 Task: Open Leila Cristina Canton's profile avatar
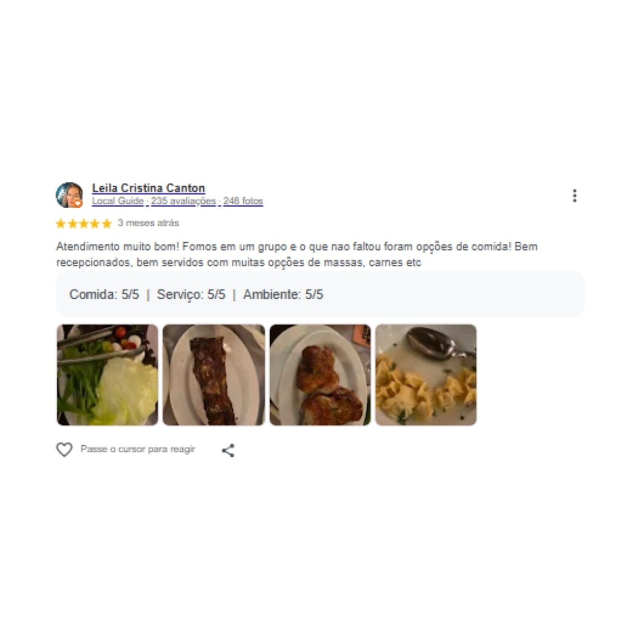click(x=69, y=195)
